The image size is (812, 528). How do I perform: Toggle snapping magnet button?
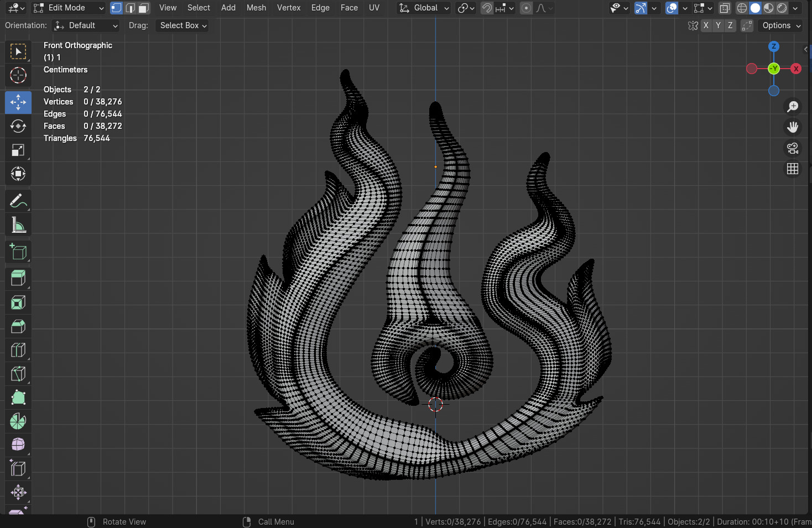pos(487,8)
